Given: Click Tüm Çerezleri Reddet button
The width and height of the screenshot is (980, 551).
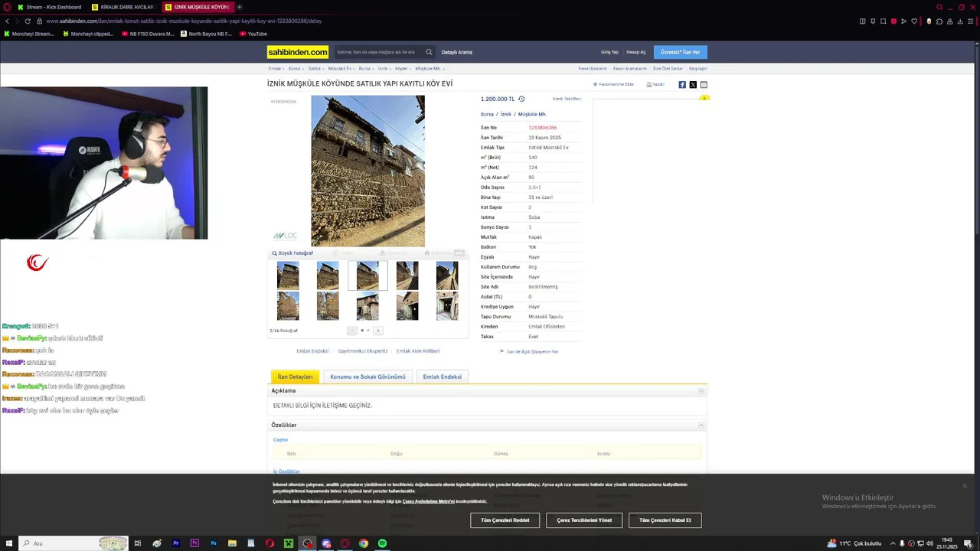Looking at the screenshot, I should tap(505, 520).
